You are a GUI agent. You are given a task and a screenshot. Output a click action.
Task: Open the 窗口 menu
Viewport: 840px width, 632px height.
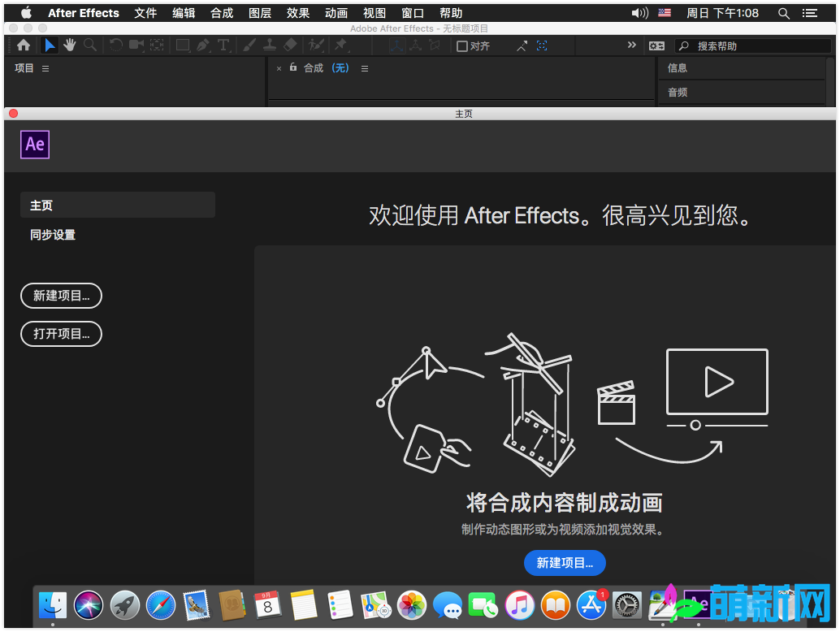coord(413,13)
